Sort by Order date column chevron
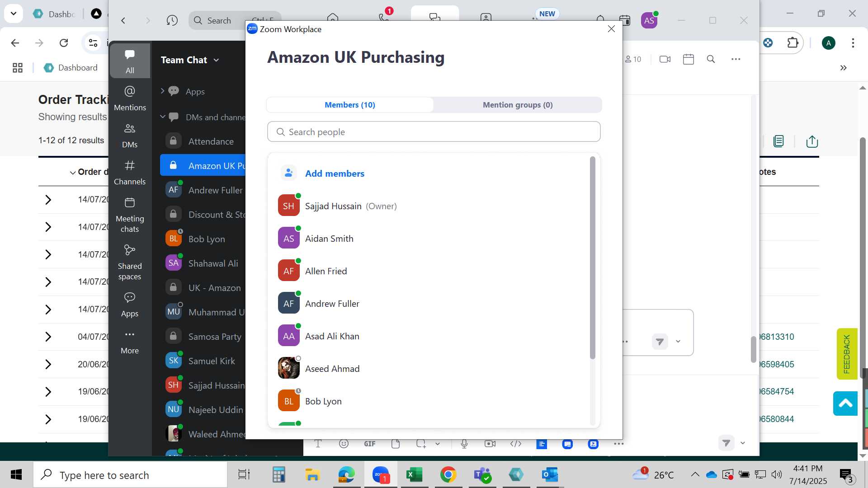 [72, 173]
